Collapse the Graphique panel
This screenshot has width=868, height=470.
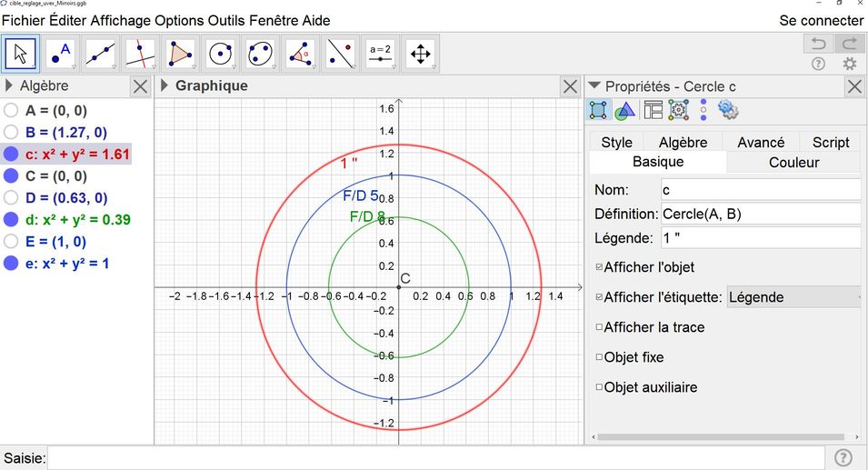[165, 86]
